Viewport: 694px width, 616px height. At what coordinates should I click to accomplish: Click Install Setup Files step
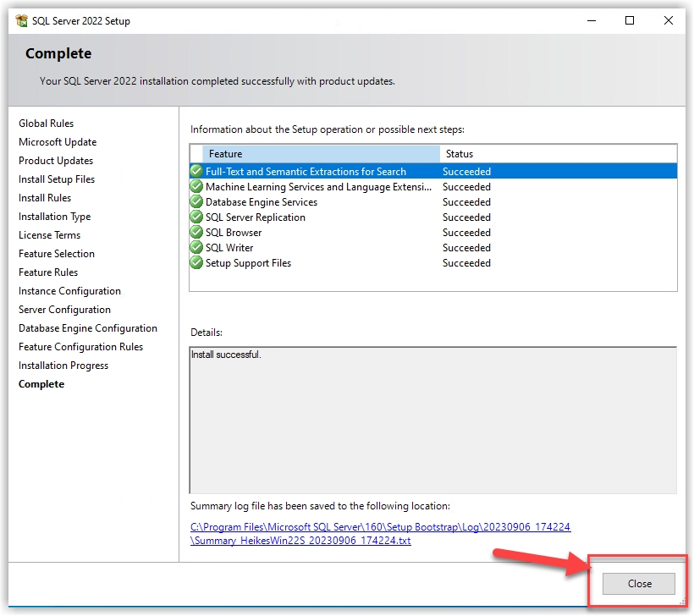click(x=57, y=179)
